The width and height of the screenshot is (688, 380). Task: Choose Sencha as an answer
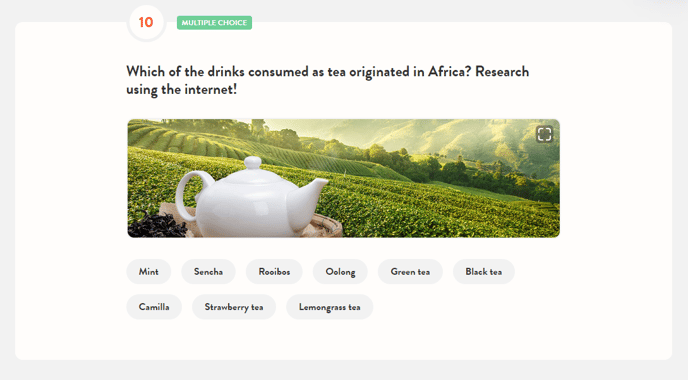[208, 272]
